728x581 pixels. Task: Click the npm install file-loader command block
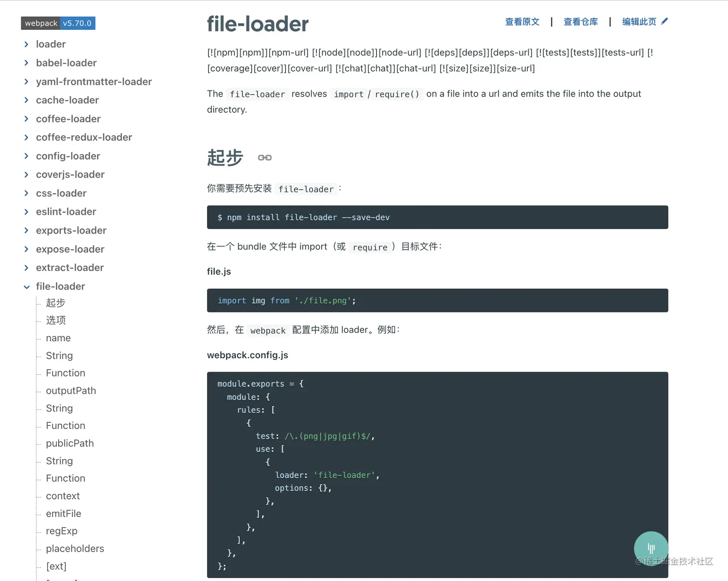point(438,217)
